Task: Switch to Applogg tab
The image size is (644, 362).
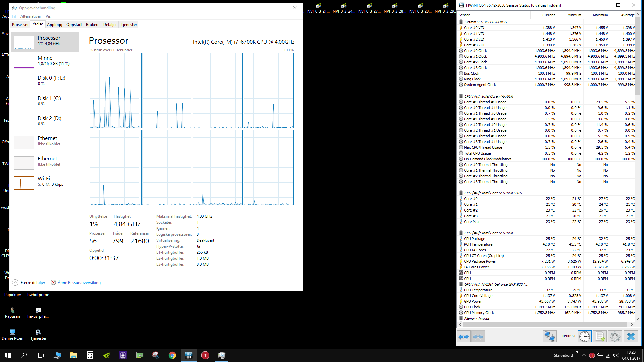Action: 55,25
